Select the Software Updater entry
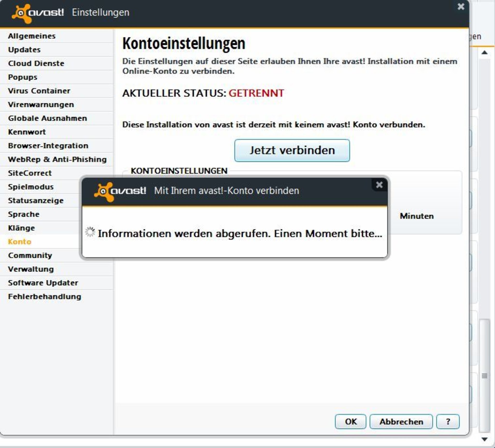 (43, 283)
